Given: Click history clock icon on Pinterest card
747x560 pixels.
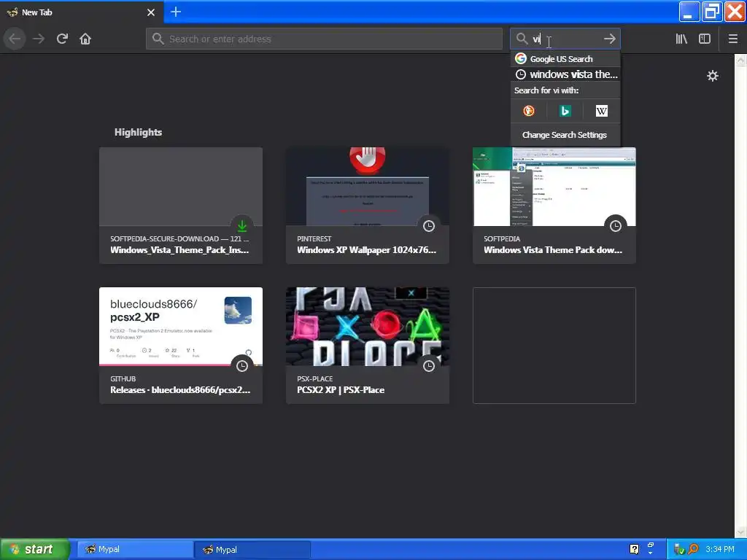Looking at the screenshot, I should (x=429, y=226).
